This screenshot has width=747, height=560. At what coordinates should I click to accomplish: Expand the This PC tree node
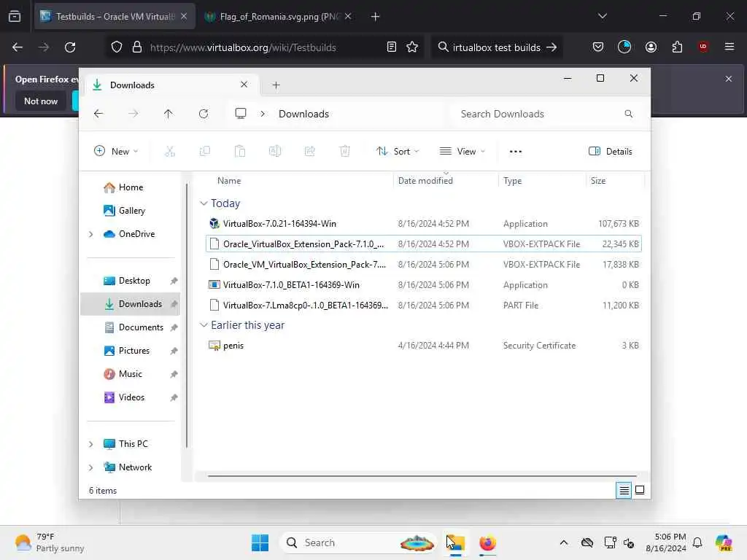pos(90,444)
